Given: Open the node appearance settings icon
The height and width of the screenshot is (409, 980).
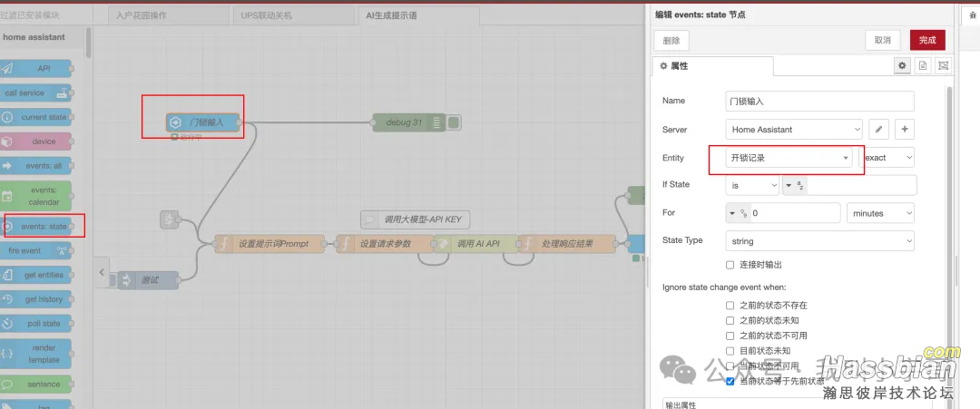Looking at the screenshot, I should [x=944, y=66].
